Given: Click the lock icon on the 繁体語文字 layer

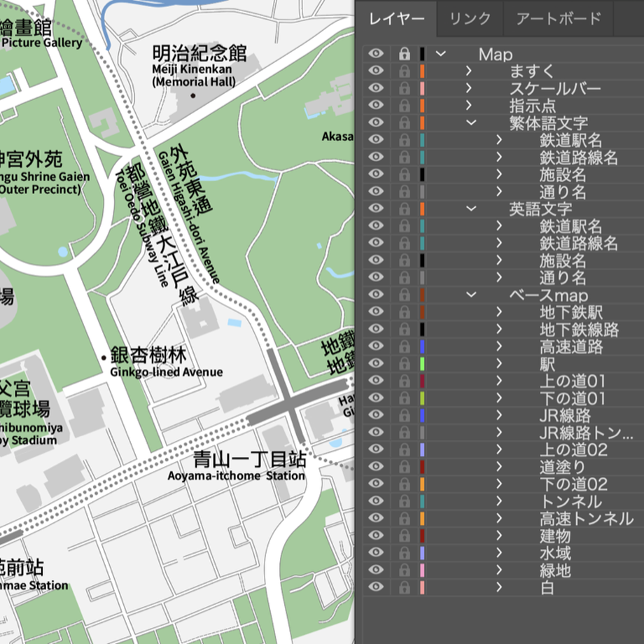Looking at the screenshot, I should (x=404, y=122).
